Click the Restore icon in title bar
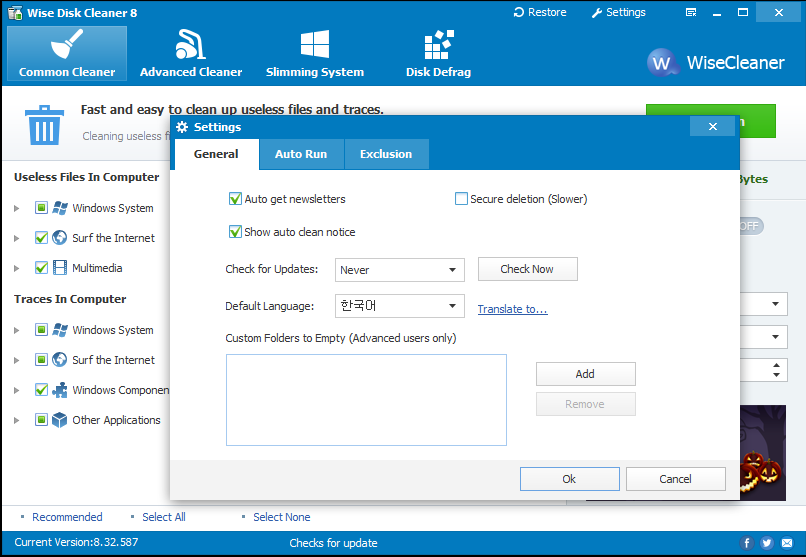 click(519, 12)
